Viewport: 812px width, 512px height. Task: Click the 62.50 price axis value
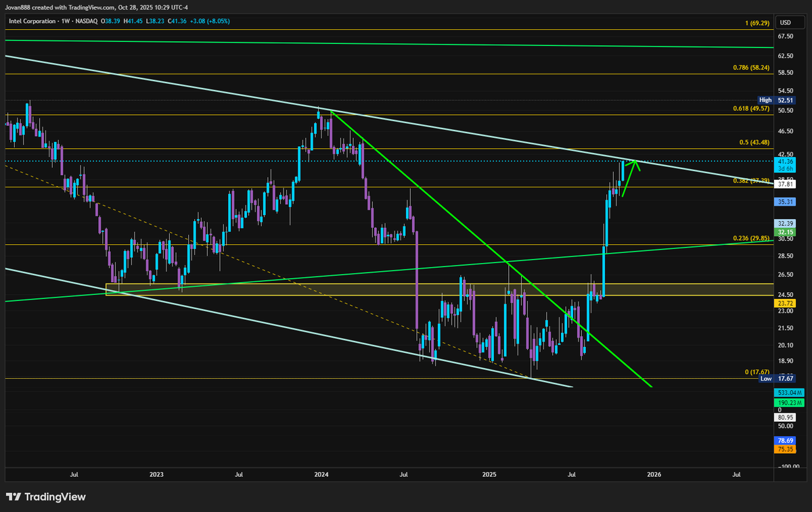(786, 56)
